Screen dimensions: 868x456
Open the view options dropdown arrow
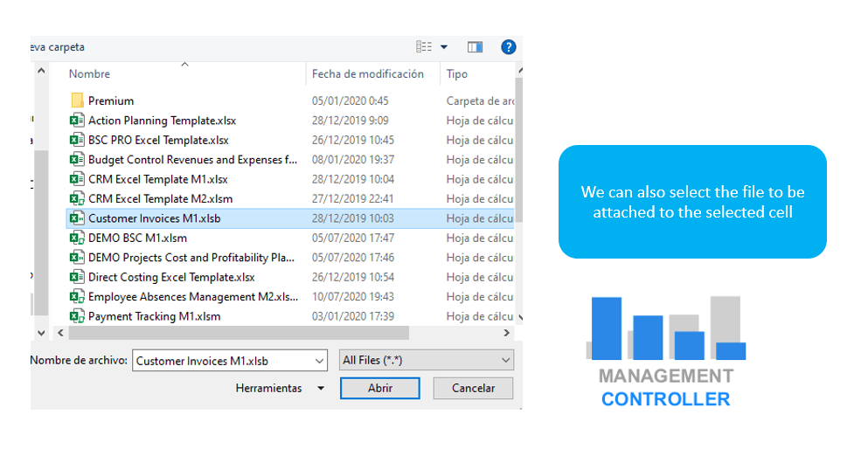coord(444,47)
